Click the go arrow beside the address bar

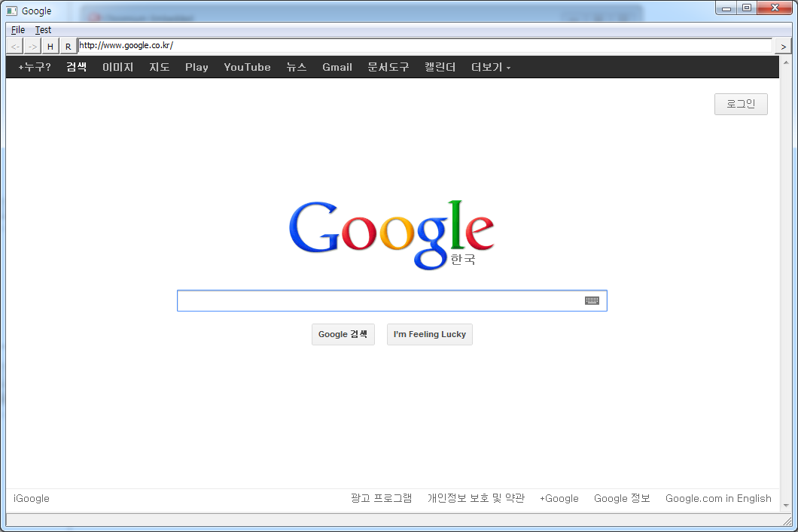click(x=783, y=47)
